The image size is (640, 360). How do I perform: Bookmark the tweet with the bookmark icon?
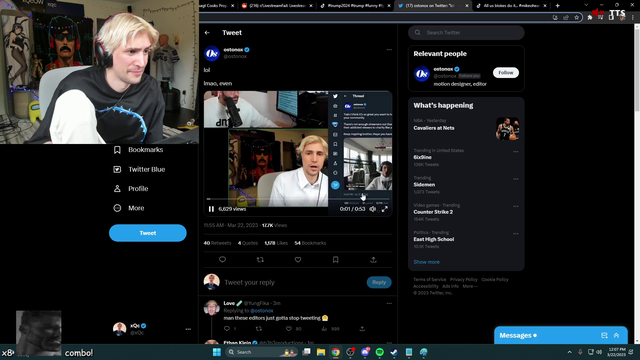[x=336, y=260]
